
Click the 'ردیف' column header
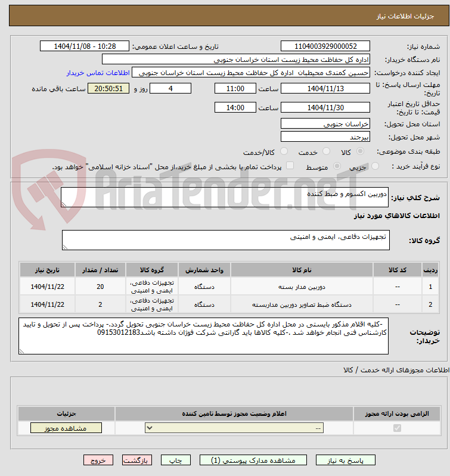pyautogui.click(x=430, y=270)
